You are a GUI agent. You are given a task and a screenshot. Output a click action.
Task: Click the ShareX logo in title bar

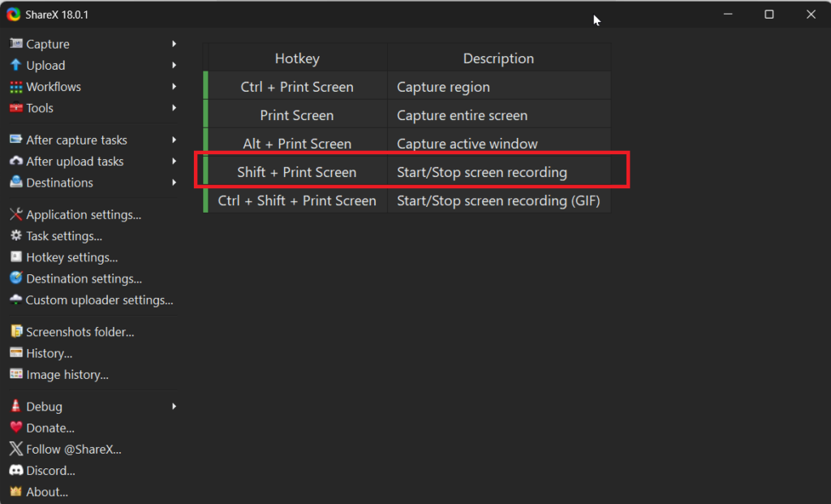(x=14, y=15)
